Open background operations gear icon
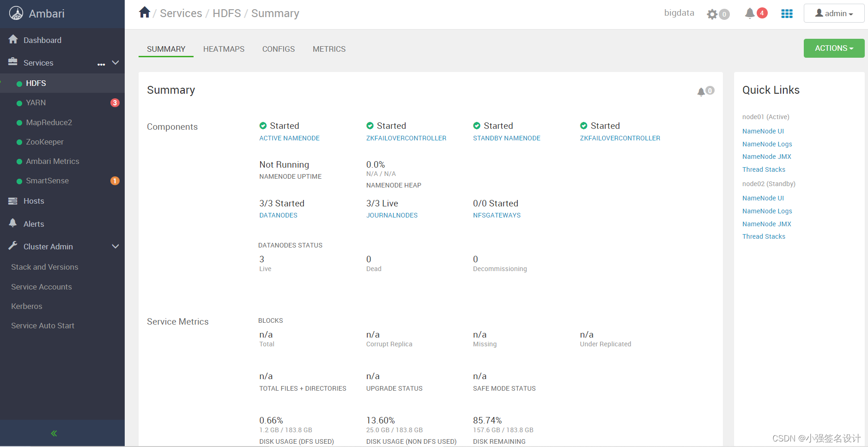 pos(712,14)
